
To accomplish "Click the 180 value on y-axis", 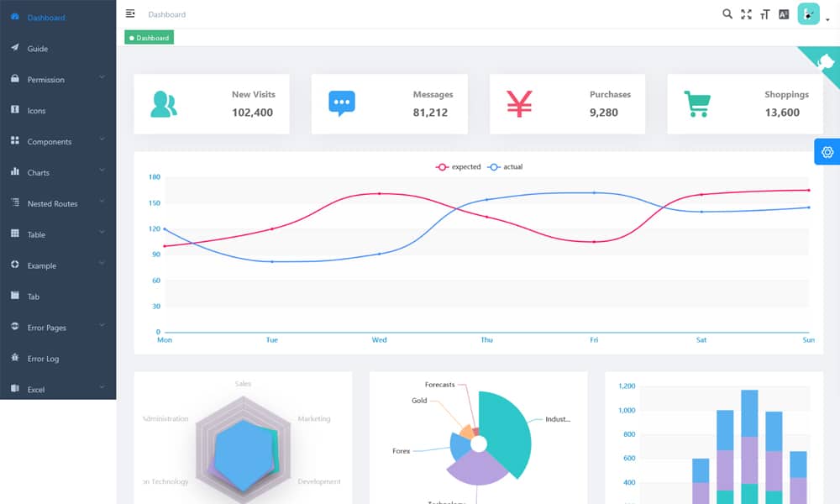I will point(155,176).
